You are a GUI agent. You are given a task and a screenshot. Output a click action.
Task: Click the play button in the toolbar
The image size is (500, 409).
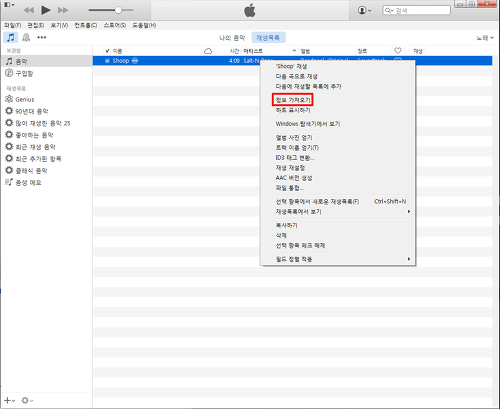[46, 10]
